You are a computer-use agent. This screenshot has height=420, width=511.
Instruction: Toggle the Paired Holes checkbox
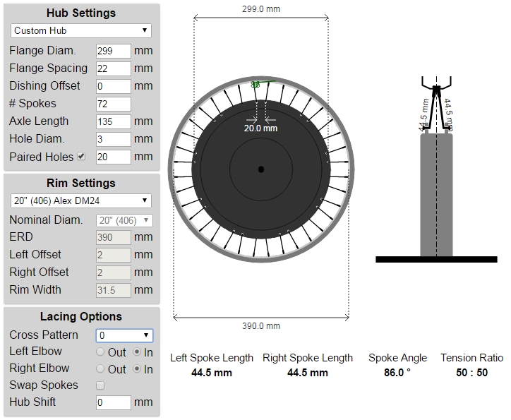(81, 156)
